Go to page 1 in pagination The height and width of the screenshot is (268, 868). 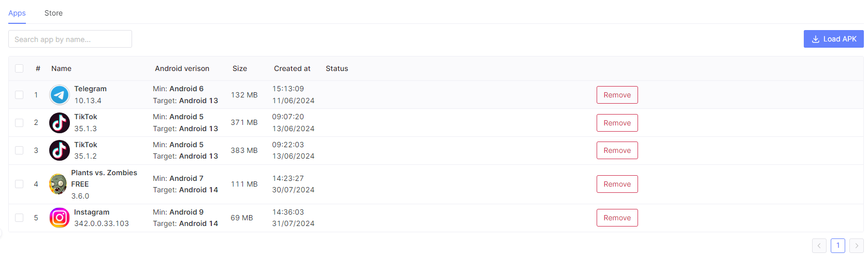click(x=837, y=246)
